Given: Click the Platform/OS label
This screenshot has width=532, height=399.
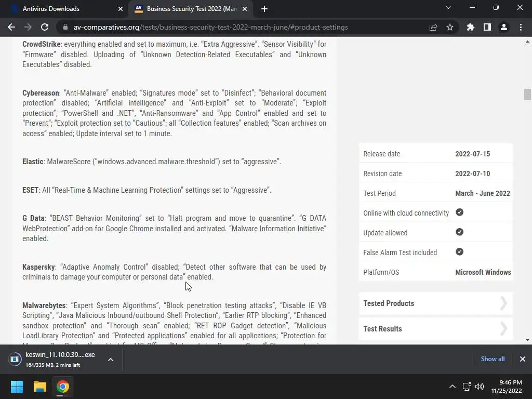Looking at the screenshot, I should pyautogui.click(x=381, y=272).
